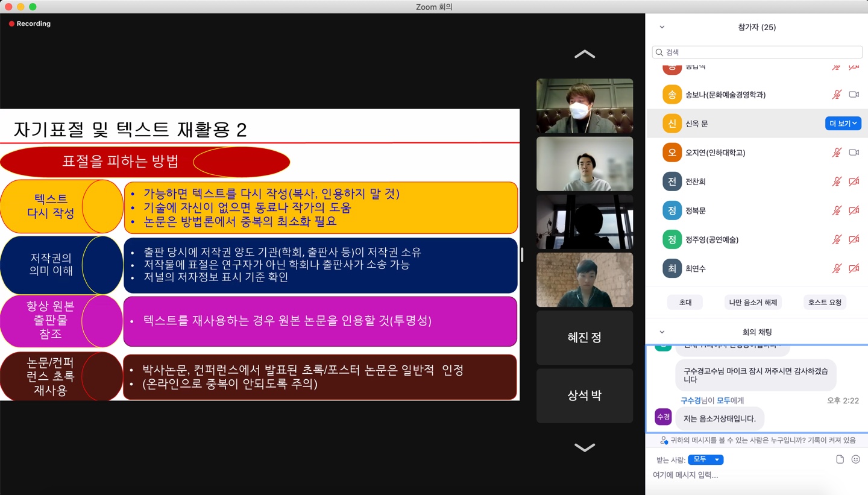Click the 구수경 sender name link
The image size is (868, 495).
[x=690, y=400]
